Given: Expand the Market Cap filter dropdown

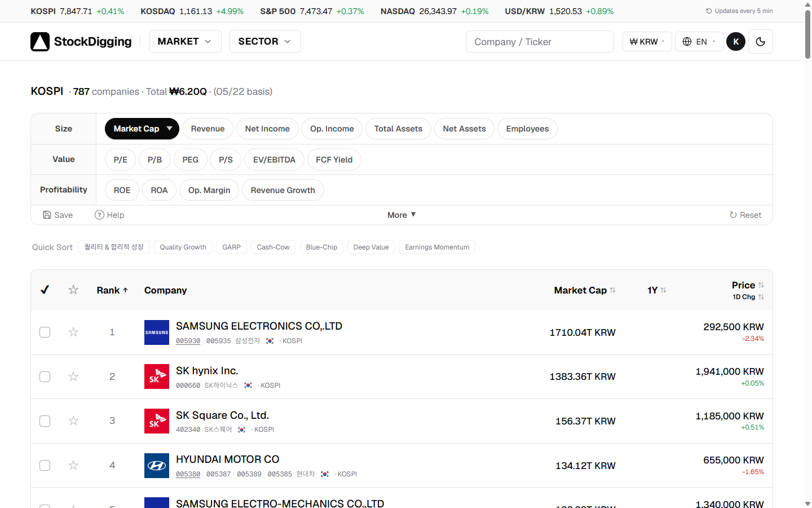Looking at the screenshot, I should click(x=142, y=129).
